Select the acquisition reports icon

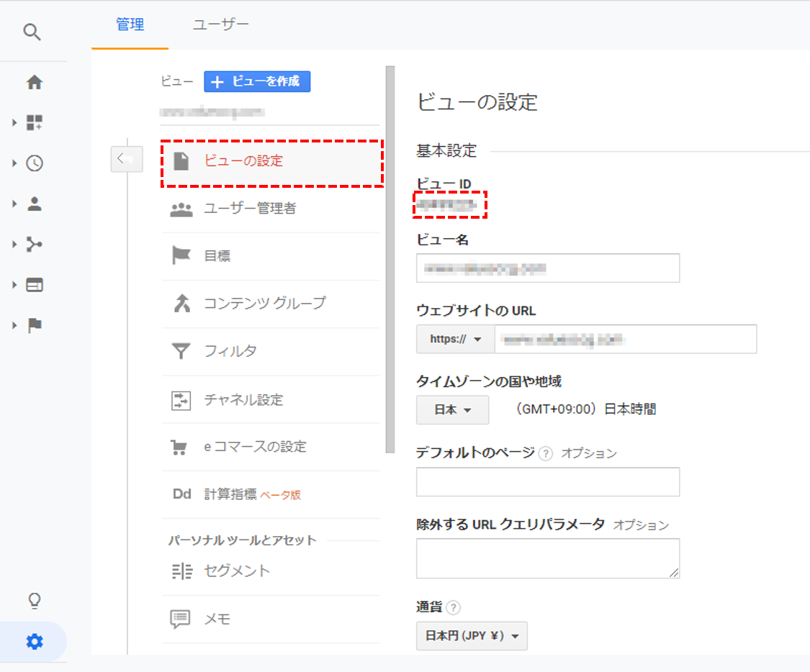[x=32, y=244]
